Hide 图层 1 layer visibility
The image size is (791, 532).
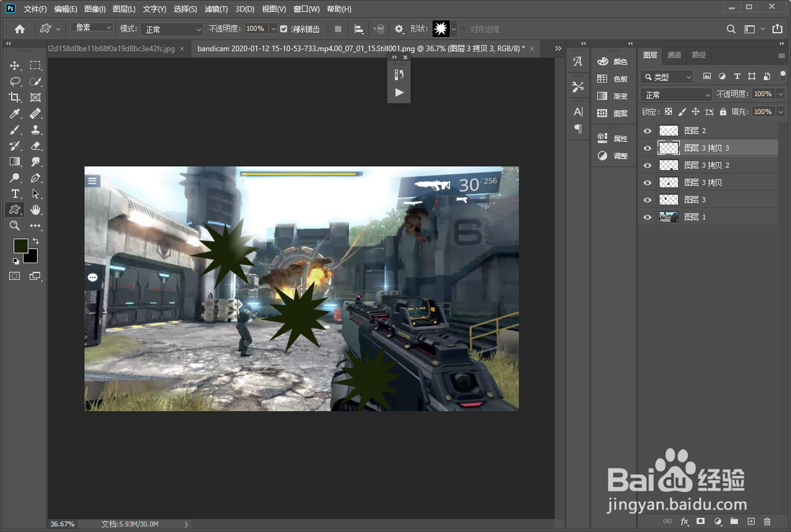(x=647, y=217)
